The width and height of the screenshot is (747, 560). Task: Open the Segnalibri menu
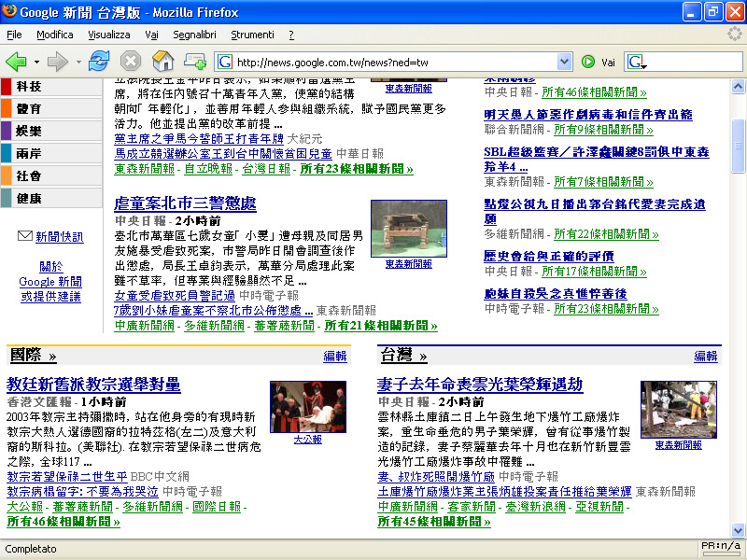click(194, 35)
